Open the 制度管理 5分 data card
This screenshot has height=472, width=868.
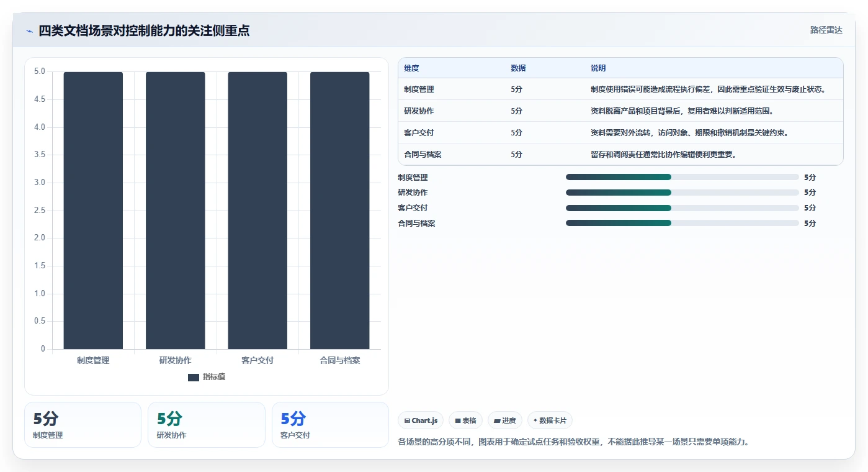coord(83,425)
